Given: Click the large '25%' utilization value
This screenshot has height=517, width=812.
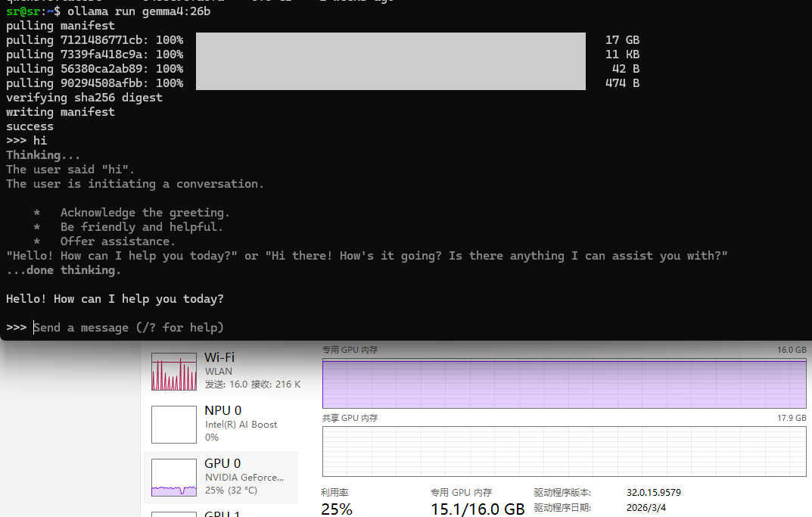Looking at the screenshot, I should click(337, 509).
